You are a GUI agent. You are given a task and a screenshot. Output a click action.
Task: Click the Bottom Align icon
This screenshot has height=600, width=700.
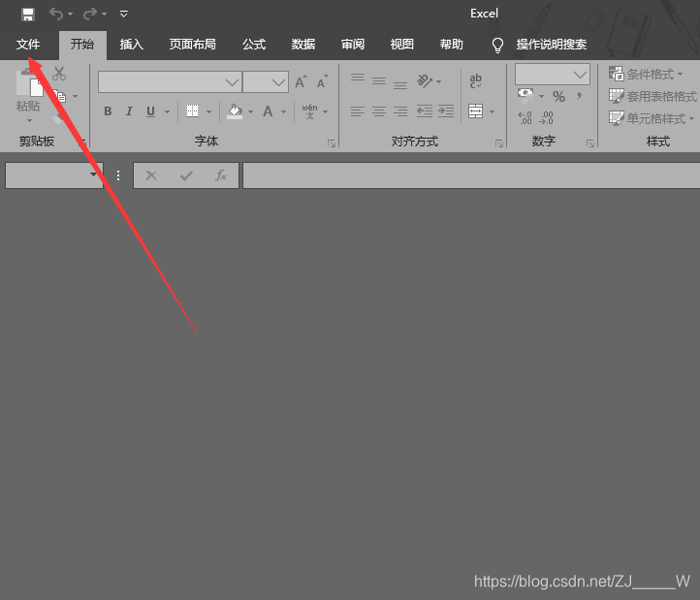400,85
